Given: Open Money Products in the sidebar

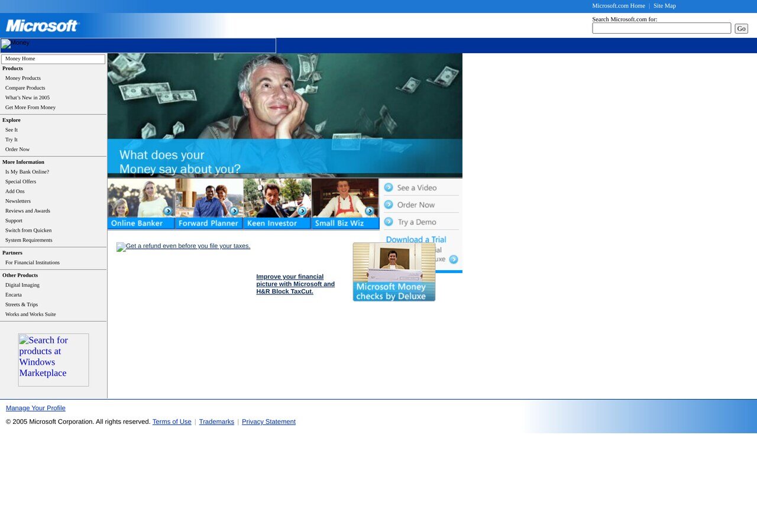Looking at the screenshot, I should pos(23,78).
